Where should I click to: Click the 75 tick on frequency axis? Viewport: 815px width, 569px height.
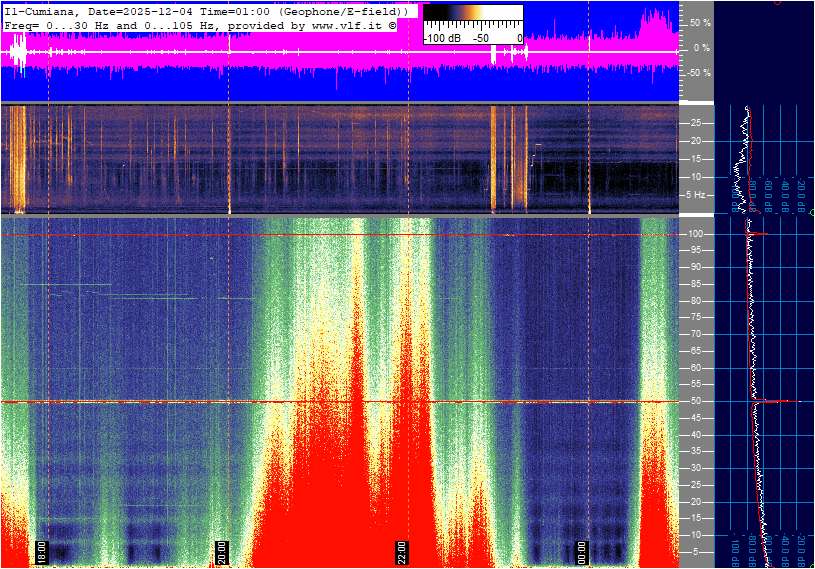[x=696, y=317]
